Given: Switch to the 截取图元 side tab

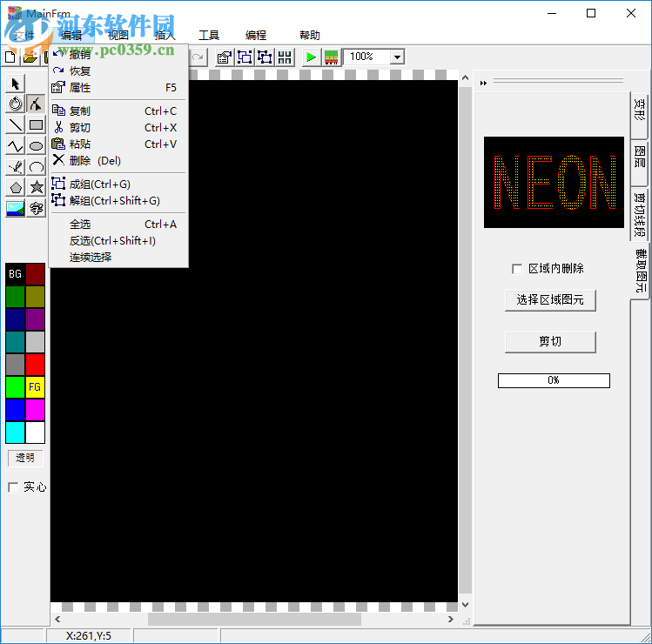Looking at the screenshot, I should pos(641,271).
